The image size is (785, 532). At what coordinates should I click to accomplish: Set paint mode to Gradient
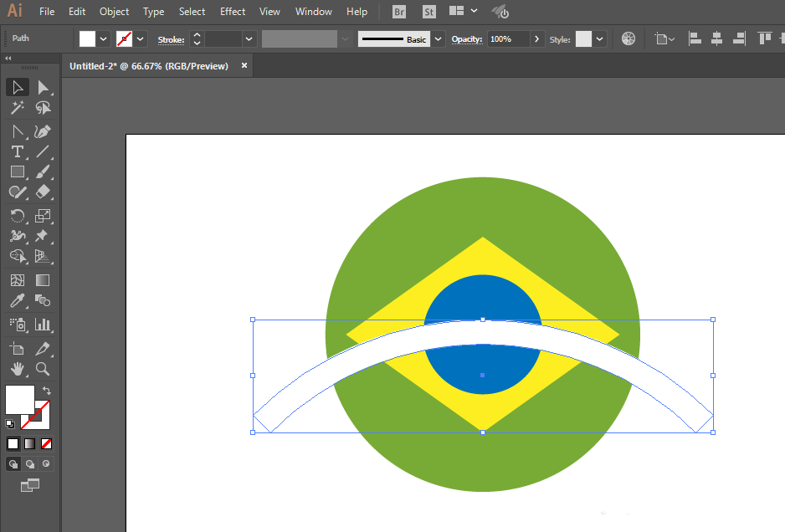(29, 444)
